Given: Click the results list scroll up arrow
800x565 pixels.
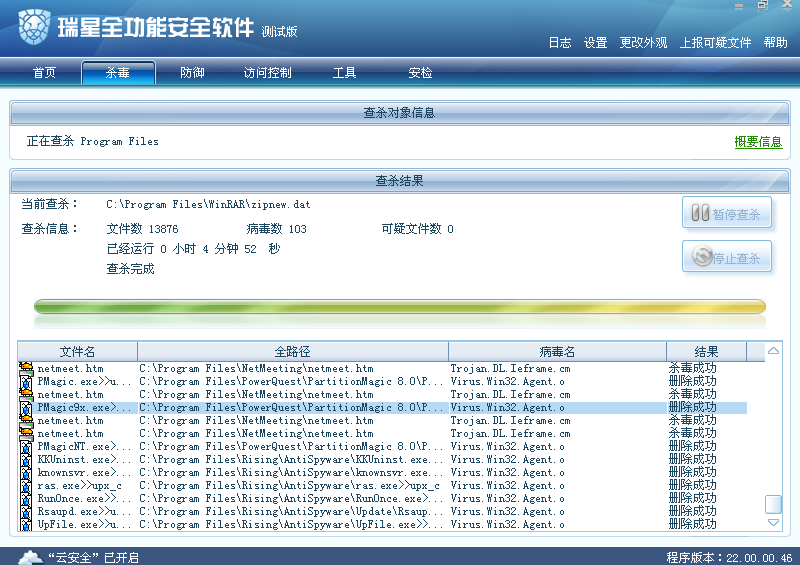Looking at the screenshot, I should [773, 351].
